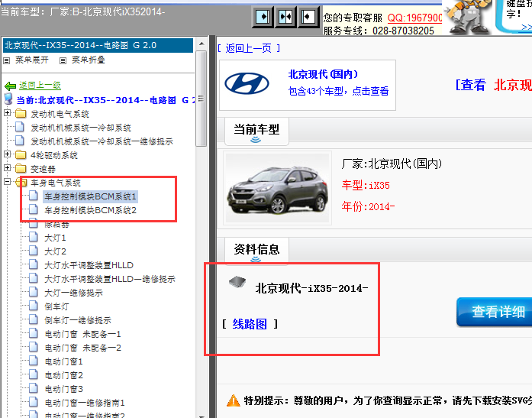Image resolution: width=532 pixels, height=418 pixels.
Task: Open 电动门窗—维修指南1
Action: (x=85, y=403)
